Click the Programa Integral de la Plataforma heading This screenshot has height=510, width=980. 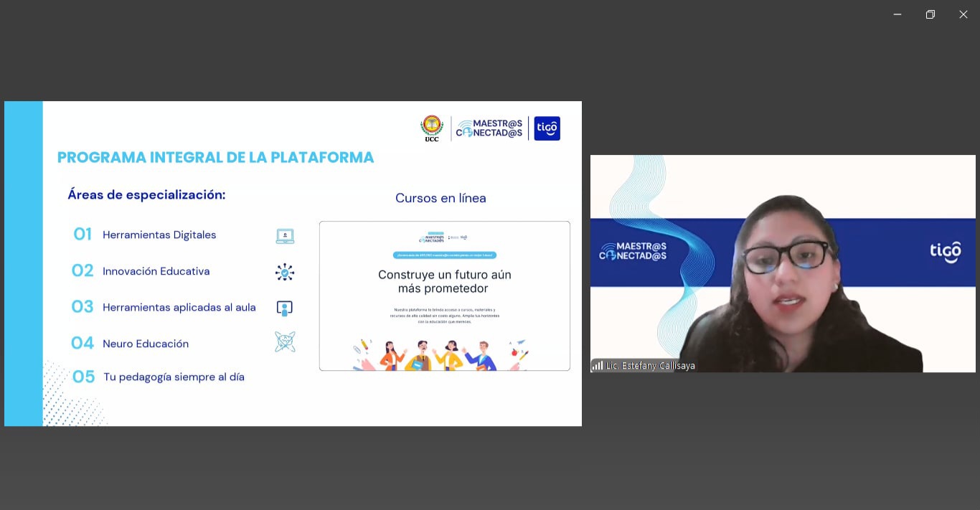(215, 158)
